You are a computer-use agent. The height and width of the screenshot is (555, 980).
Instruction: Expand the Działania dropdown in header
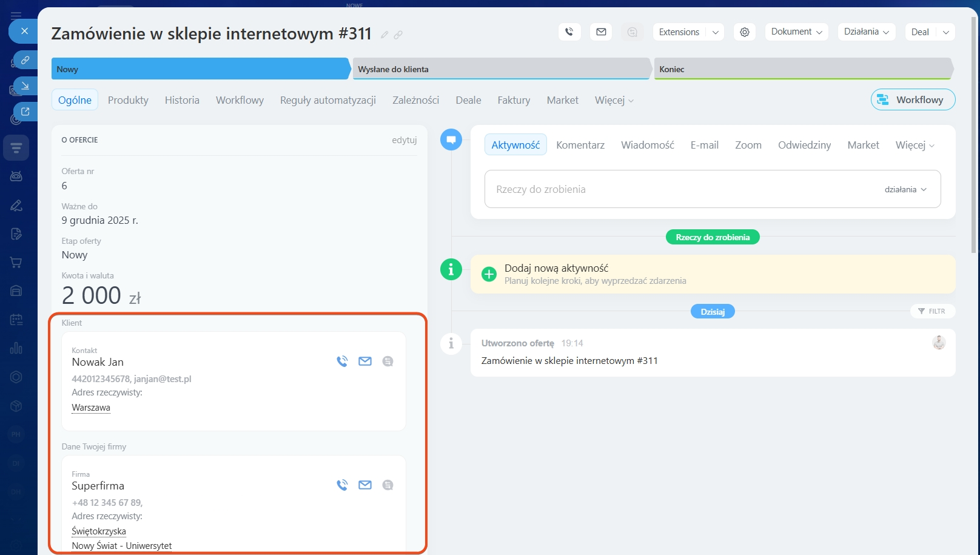pos(866,32)
